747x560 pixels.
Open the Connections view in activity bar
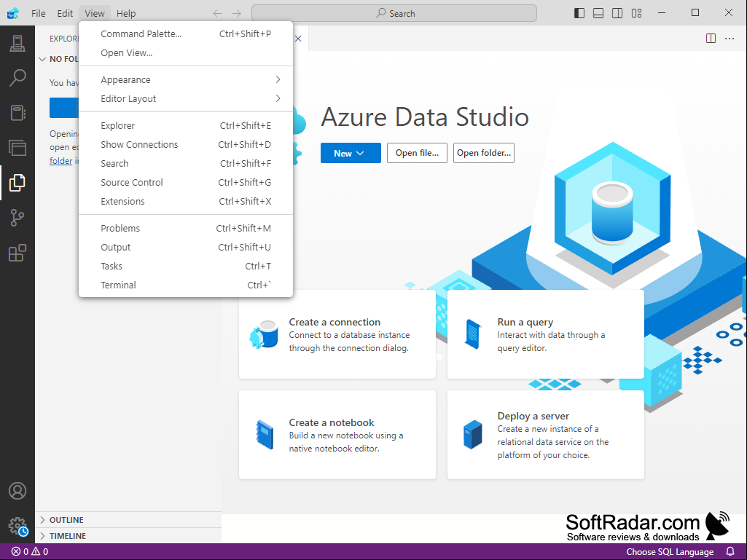pos(17,44)
